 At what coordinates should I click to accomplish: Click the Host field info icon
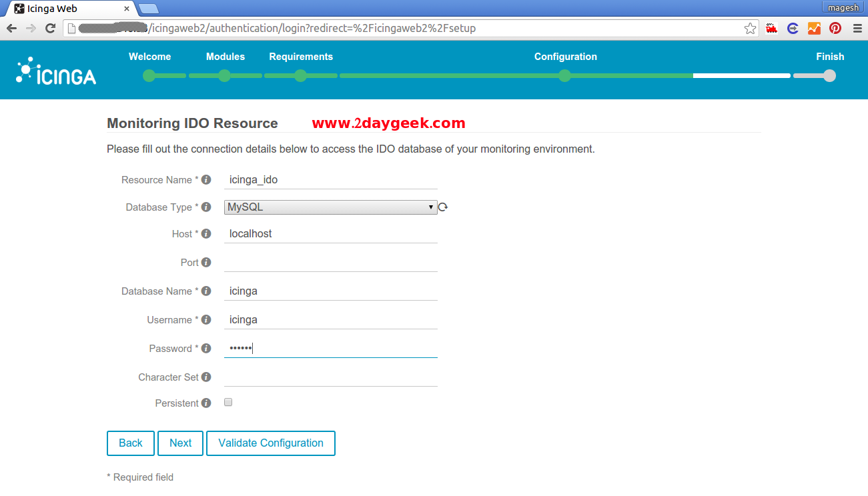click(x=206, y=234)
